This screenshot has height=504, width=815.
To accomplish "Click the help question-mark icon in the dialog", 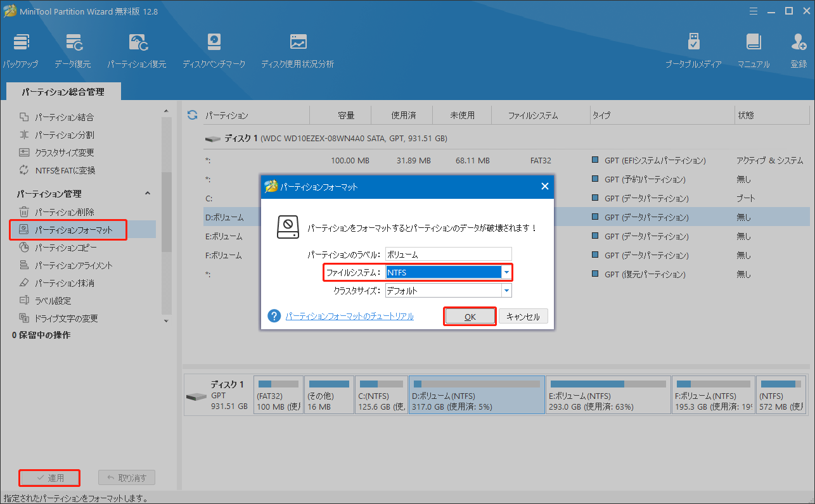I will 274,316.
